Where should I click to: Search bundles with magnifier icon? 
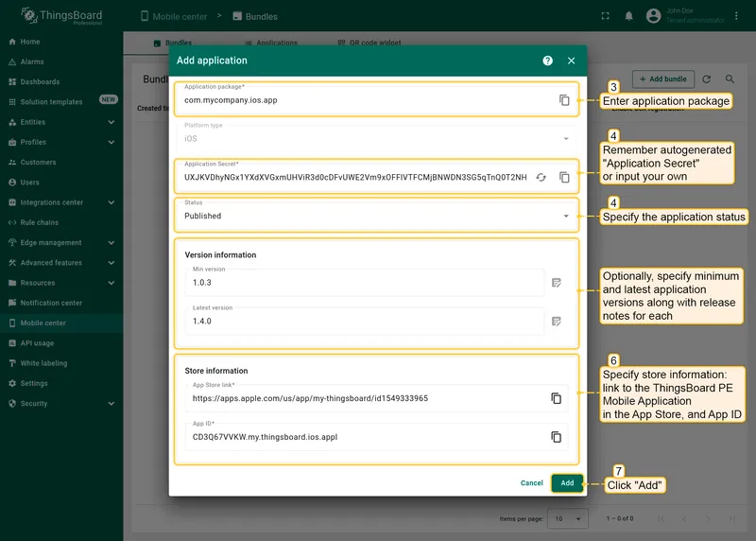click(x=730, y=79)
